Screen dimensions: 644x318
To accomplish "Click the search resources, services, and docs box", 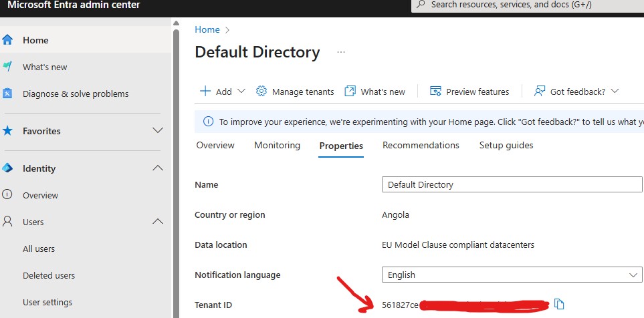I will click(x=528, y=5).
